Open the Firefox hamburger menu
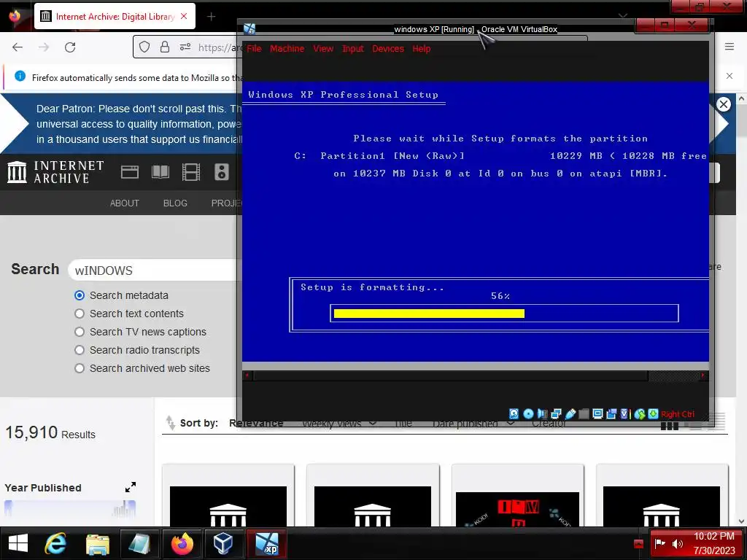This screenshot has width=747, height=560. [x=729, y=47]
